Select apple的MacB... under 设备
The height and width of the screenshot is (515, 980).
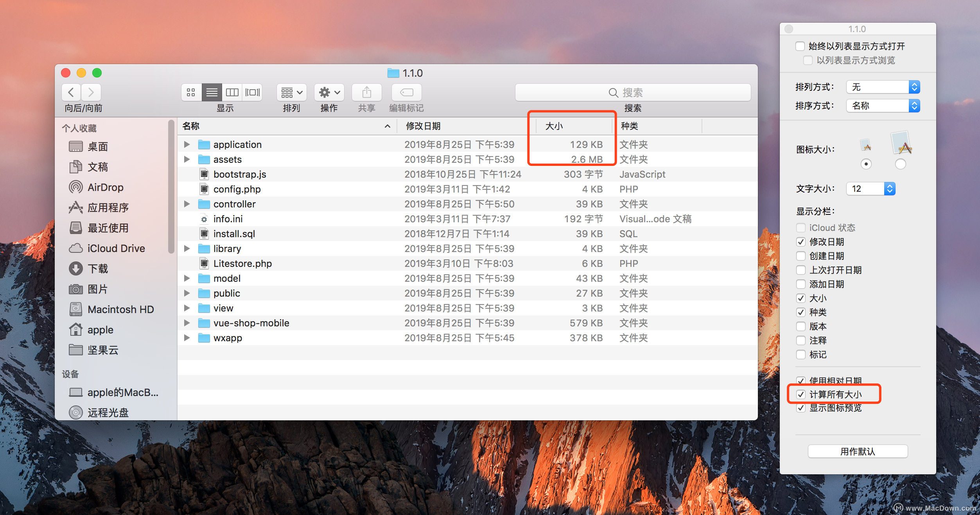click(113, 393)
